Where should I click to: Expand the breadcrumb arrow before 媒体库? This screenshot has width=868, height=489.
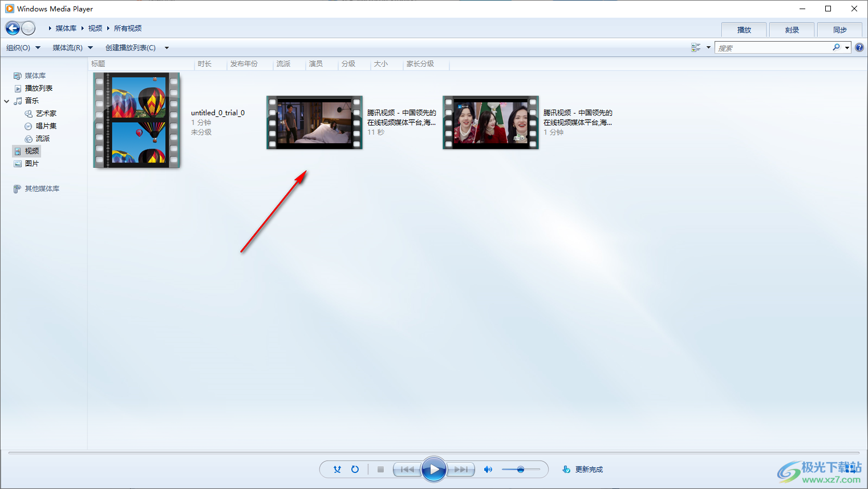click(50, 28)
